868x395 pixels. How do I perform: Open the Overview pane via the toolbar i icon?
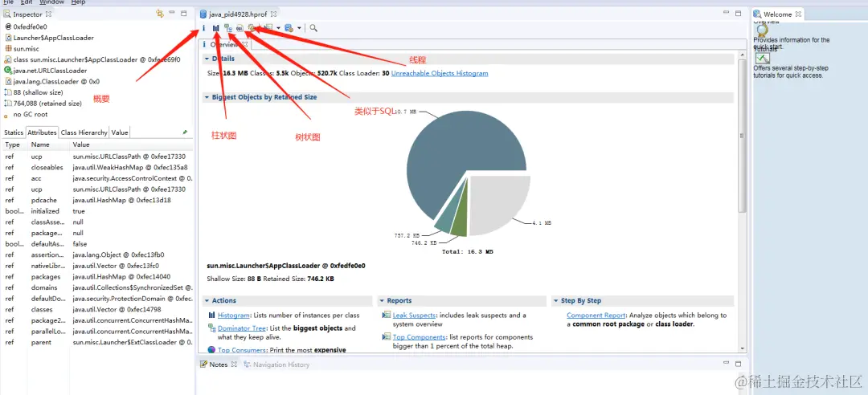coord(204,27)
